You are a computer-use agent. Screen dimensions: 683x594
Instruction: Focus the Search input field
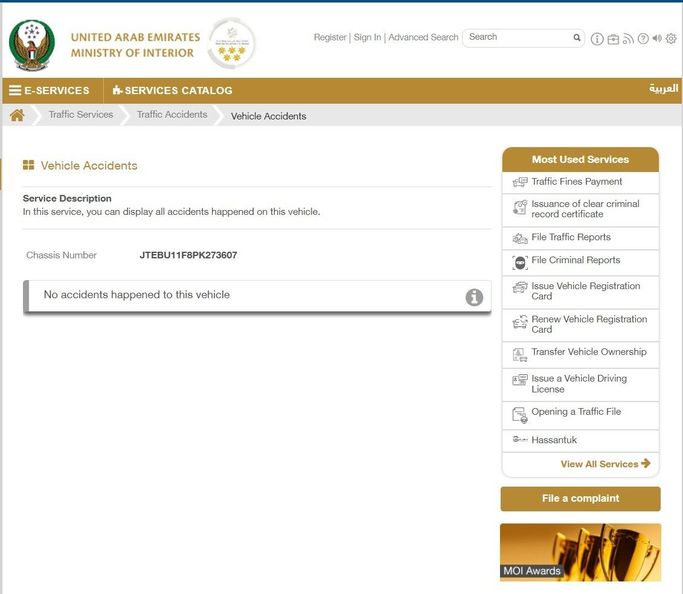(517, 37)
